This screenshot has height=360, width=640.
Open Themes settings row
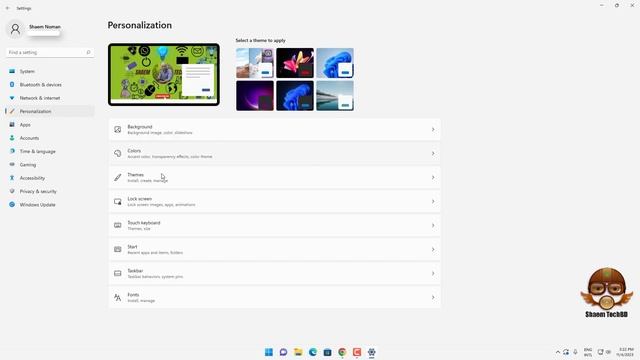pyautogui.click(x=274, y=178)
